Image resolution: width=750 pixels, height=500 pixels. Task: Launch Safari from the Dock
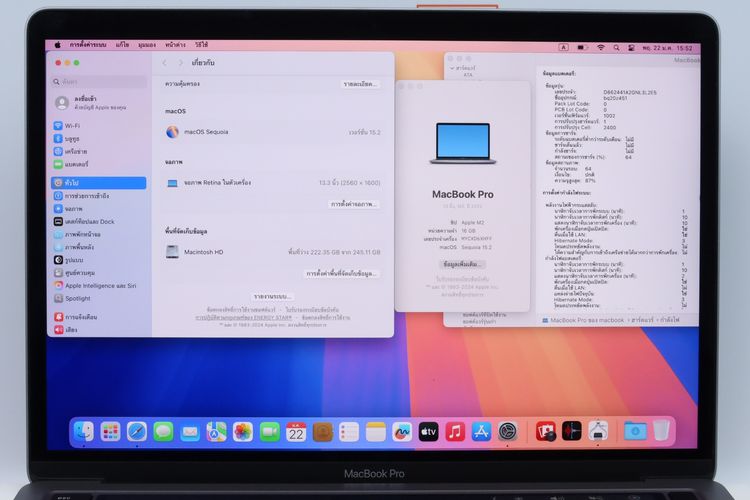tap(137, 432)
